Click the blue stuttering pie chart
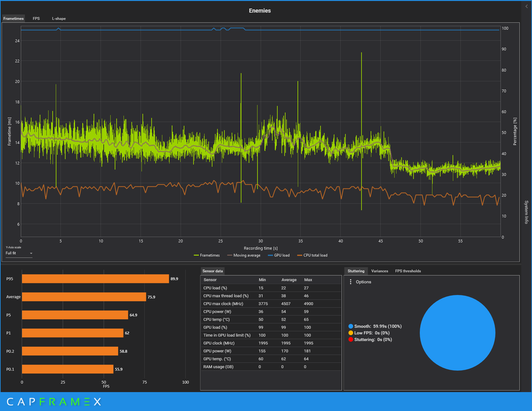Screen dimensions: 532x411 [x=457, y=333]
